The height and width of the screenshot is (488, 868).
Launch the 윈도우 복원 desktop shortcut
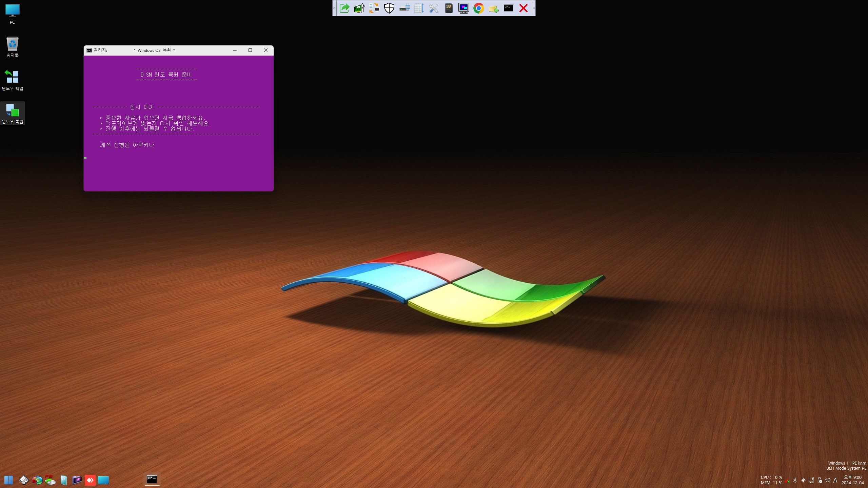(x=13, y=114)
